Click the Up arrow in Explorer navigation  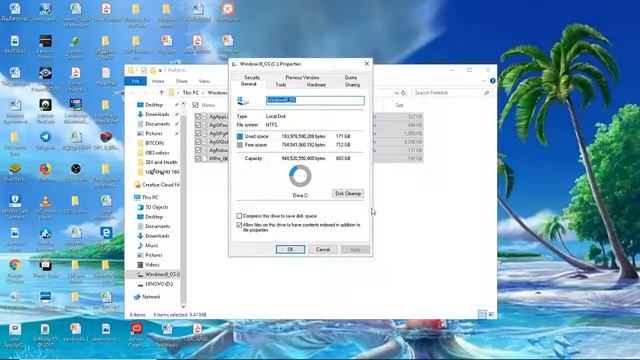[x=162, y=93]
